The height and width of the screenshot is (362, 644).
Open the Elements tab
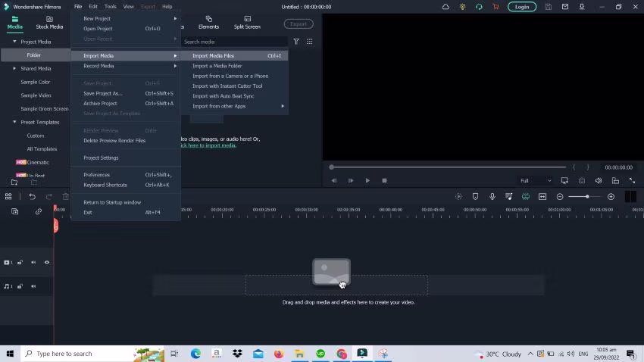(208, 23)
